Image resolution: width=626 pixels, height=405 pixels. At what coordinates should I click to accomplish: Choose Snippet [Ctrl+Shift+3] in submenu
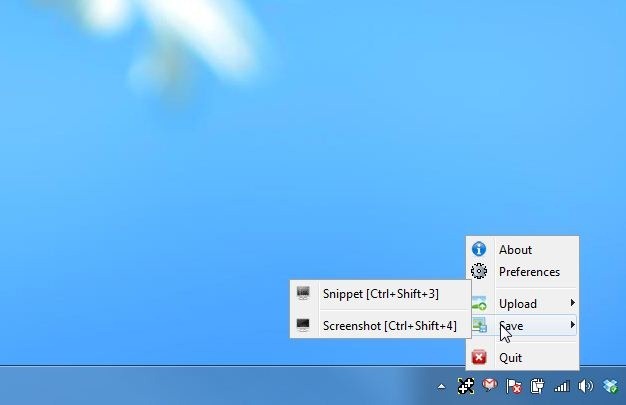click(380, 294)
